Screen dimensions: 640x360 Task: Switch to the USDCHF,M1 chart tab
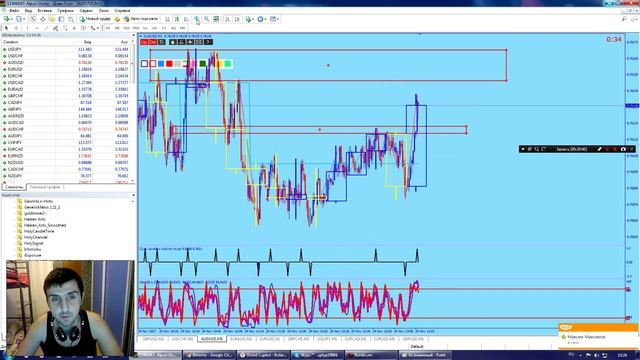pos(182,339)
